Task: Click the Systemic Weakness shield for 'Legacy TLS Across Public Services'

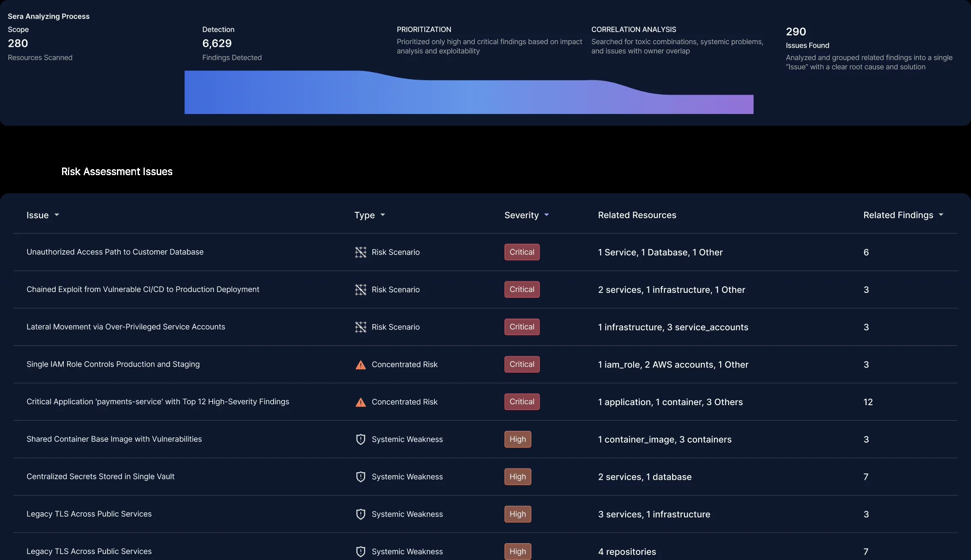Action: (x=361, y=514)
